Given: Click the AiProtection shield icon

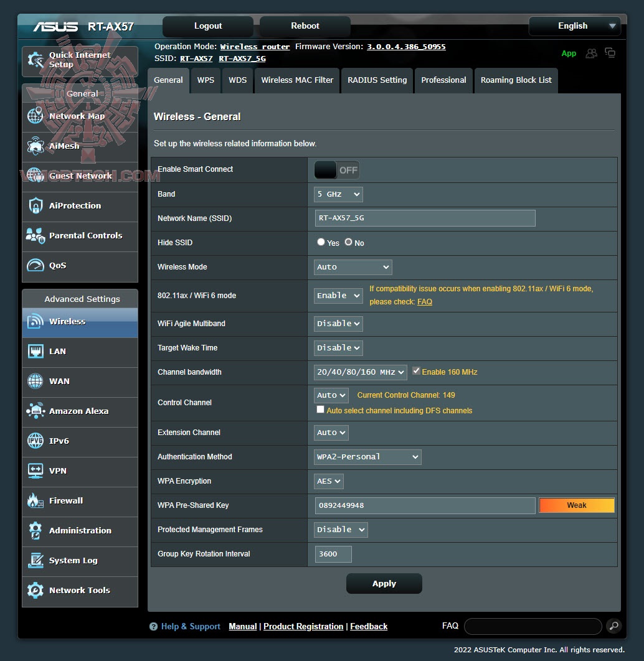Looking at the screenshot, I should [x=36, y=206].
